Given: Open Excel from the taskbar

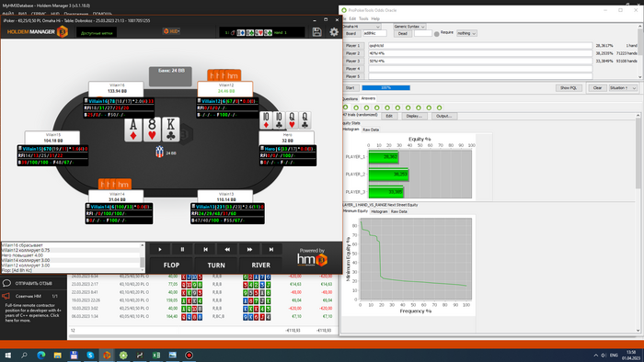Looking at the screenshot, I should click(x=156, y=355).
